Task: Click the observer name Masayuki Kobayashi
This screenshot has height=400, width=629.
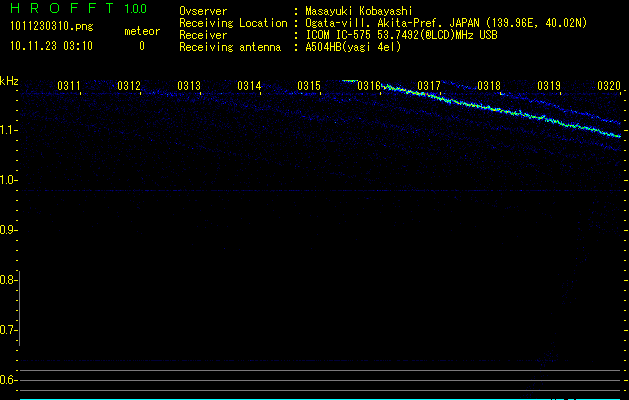Action: pos(359,11)
